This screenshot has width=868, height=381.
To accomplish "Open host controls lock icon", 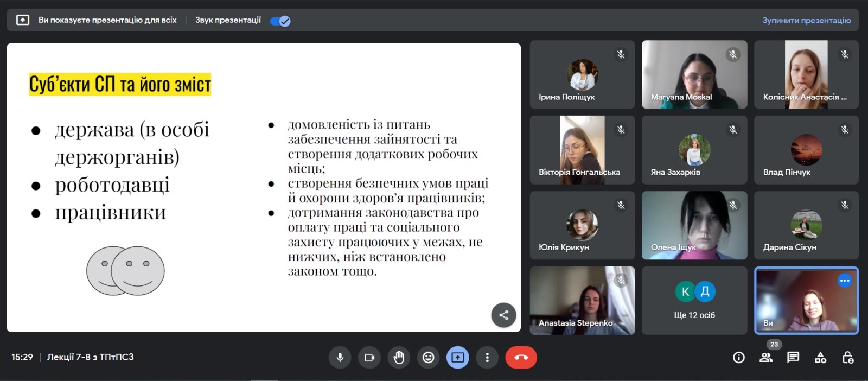I will [847, 357].
